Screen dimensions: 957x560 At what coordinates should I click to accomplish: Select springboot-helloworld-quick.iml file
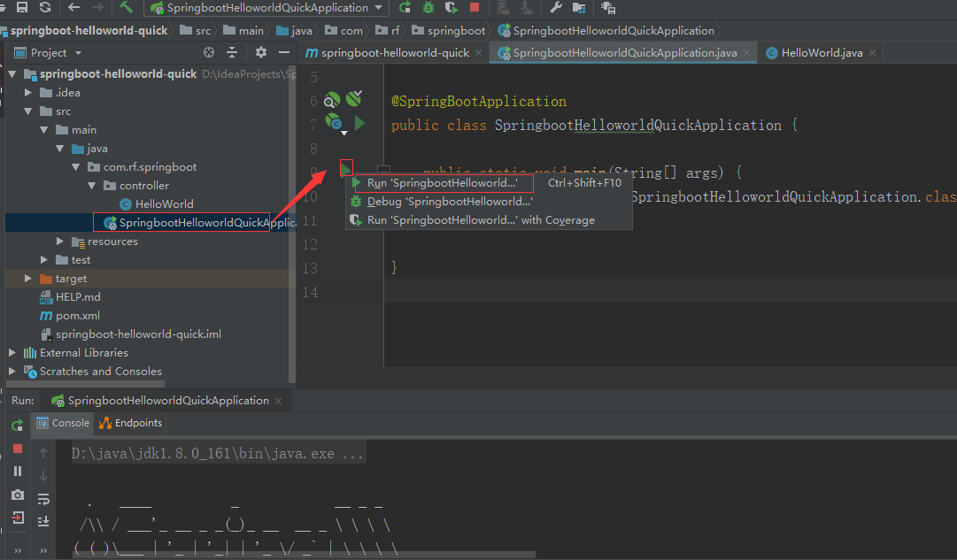tap(131, 334)
